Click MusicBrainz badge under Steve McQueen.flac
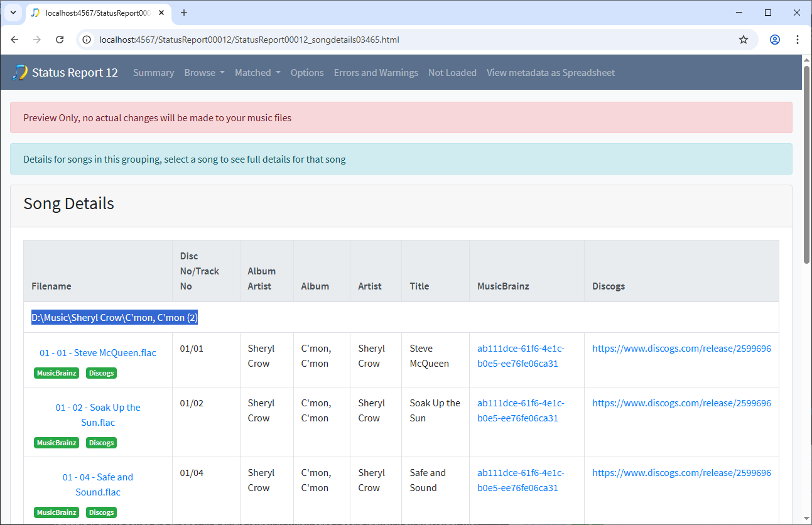812x525 pixels. coord(57,373)
